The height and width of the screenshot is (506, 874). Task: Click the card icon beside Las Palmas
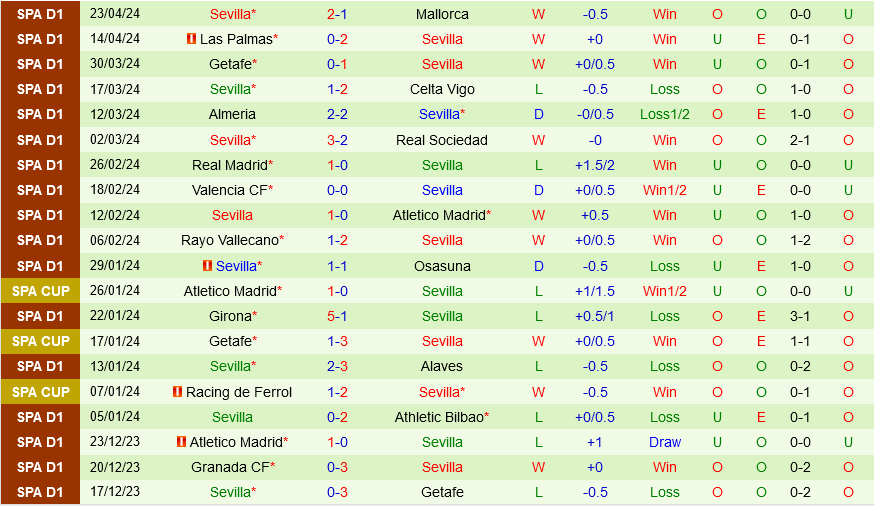coord(191,39)
